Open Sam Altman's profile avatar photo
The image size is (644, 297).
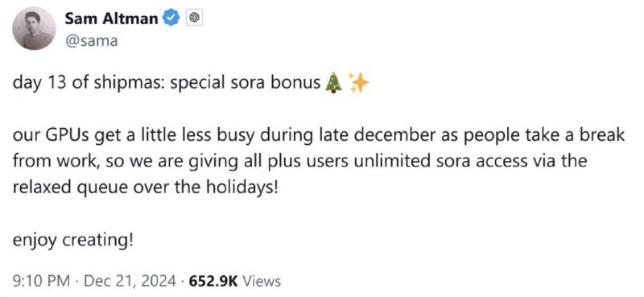(x=34, y=28)
